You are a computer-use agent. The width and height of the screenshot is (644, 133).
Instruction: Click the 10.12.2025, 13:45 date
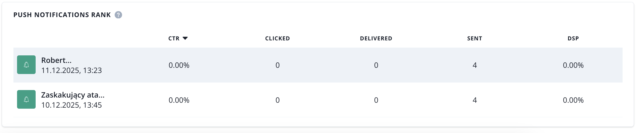[72, 105]
